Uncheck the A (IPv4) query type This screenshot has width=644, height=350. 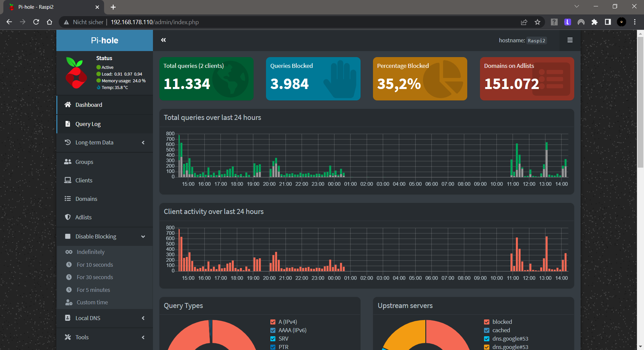coord(273,322)
